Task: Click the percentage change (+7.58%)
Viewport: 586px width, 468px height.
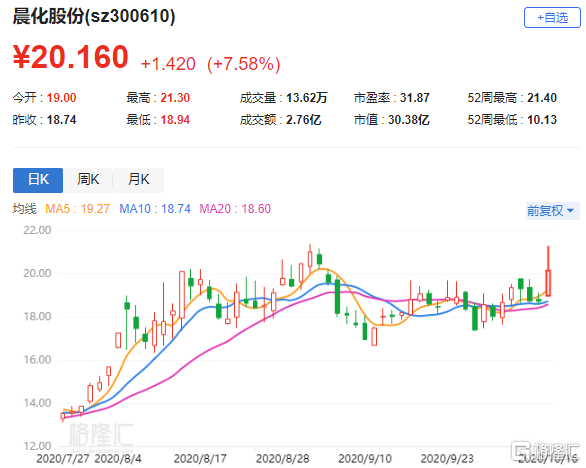Action: 244,64
